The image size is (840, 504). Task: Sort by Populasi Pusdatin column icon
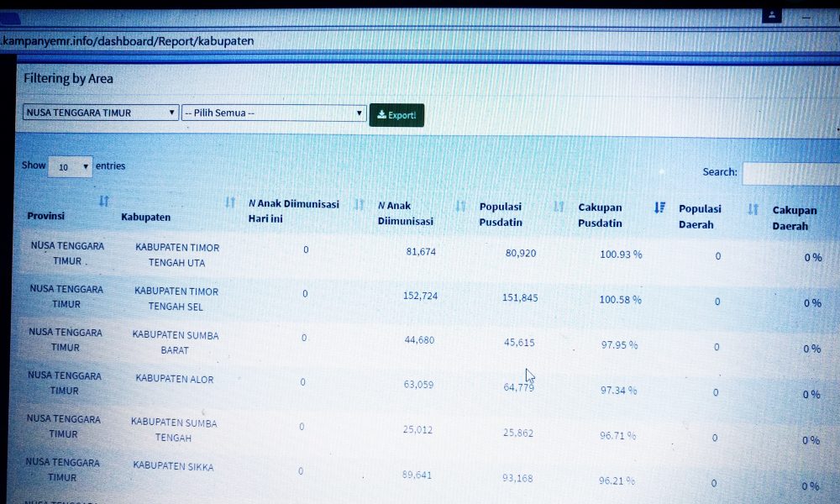(559, 206)
